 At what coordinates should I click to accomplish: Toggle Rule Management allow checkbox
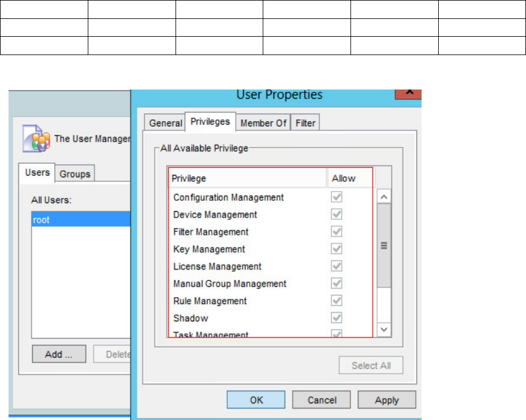pos(337,300)
